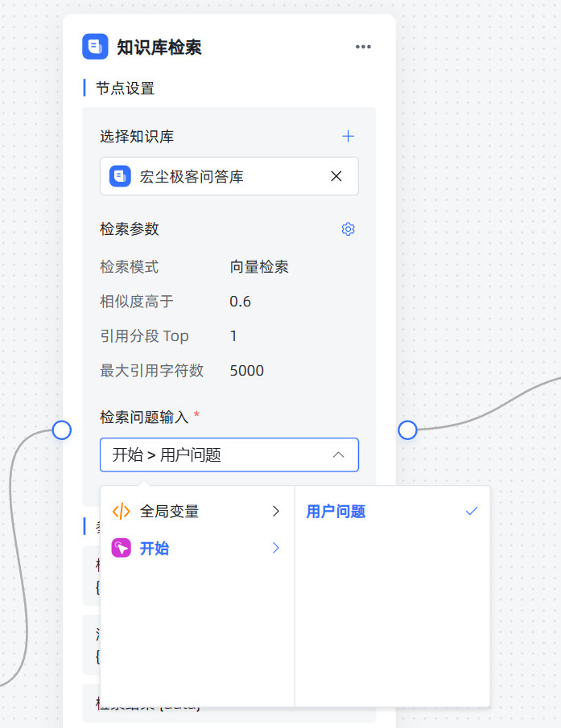
Task: Select 开始 in the variable list
Action: click(x=155, y=549)
